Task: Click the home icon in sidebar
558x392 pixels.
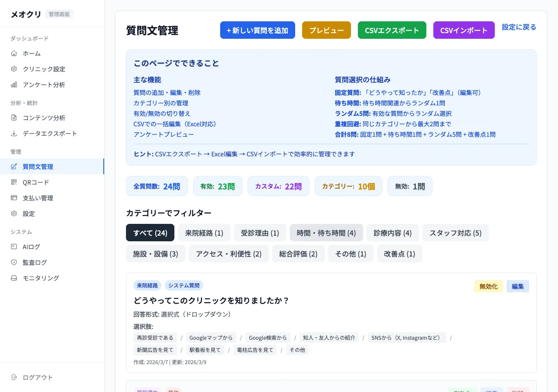Action: [x=14, y=53]
